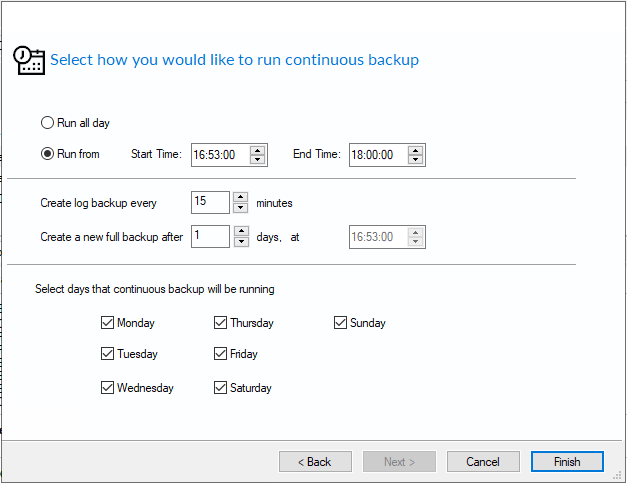
Task: Uncheck the Saturday checkbox
Action: coord(221,388)
